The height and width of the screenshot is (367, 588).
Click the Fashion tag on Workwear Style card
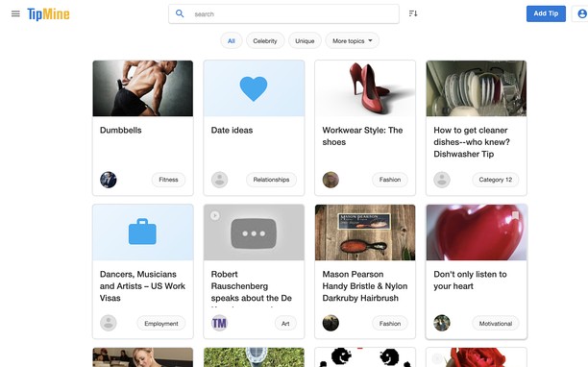(x=390, y=180)
